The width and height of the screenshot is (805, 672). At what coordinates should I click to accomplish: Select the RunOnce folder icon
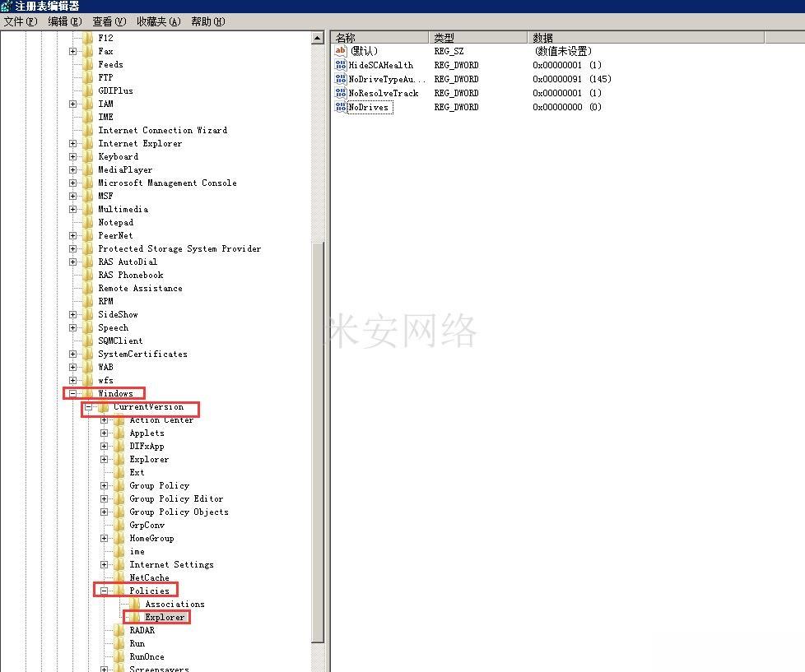pyautogui.click(x=119, y=656)
